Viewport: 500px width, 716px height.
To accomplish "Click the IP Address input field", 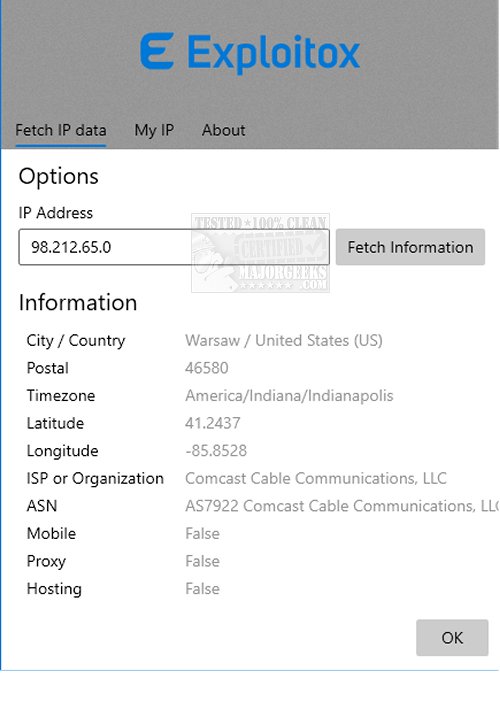I will coord(174,247).
